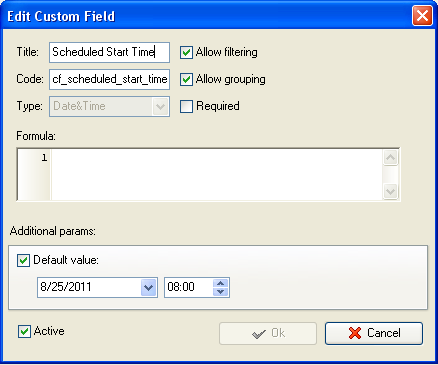Image resolution: width=438 pixels, height=365 pixels.
Task: Open the Type dropdown arrow
Action: (160, 107)
